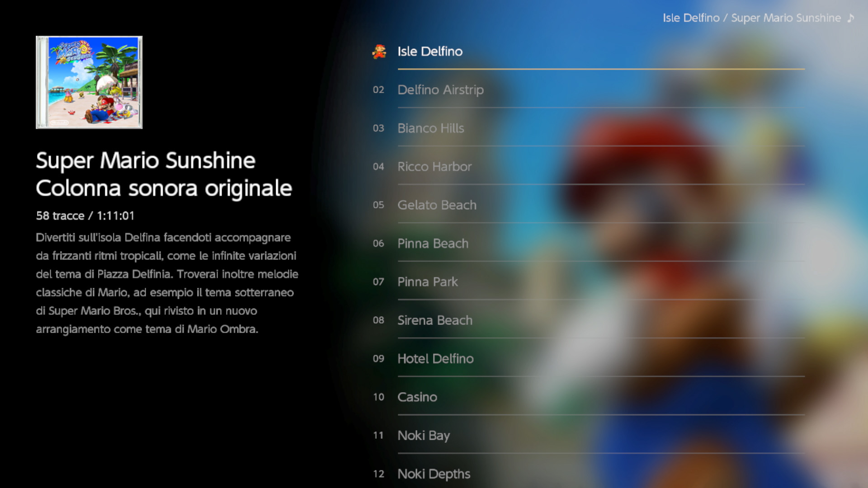Click the now-playing title at top right
868x488 pixels.
click(x=751, y=18)
